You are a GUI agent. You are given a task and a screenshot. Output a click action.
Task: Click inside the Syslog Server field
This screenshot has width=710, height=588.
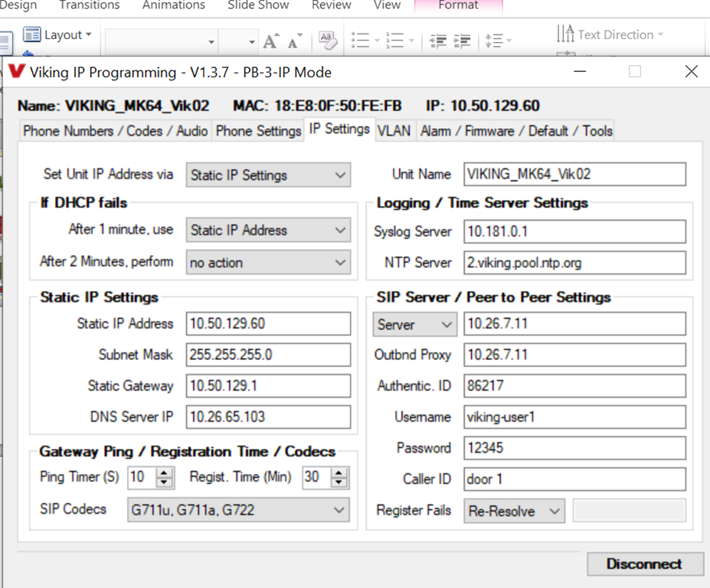[x=574, y=231]
